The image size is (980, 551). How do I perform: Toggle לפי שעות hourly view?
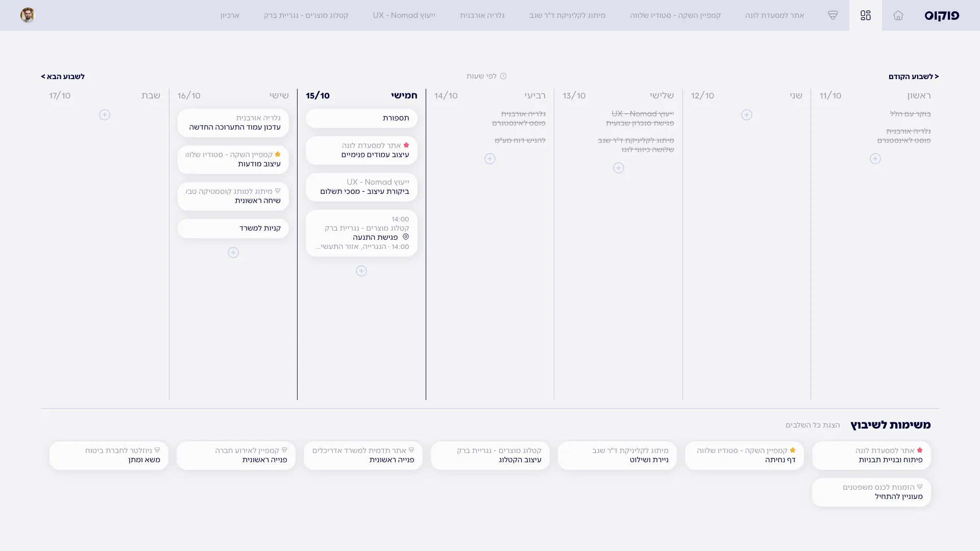[486, 76]
